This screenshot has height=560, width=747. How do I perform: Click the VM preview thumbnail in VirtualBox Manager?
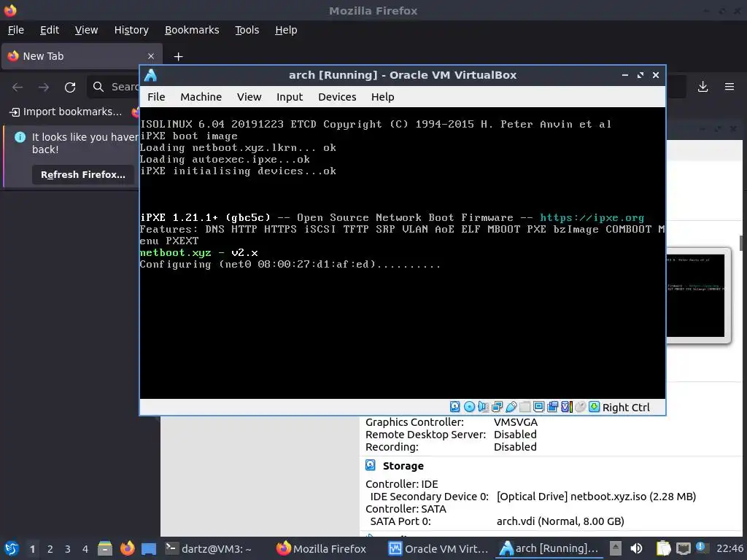[698, 295]
